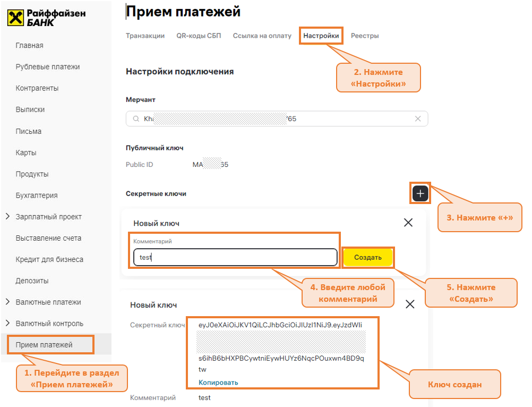532x407 pixels.
Task: Click the Копировать link under secret key
Action: pyautogui.click(x=218, y=383)
